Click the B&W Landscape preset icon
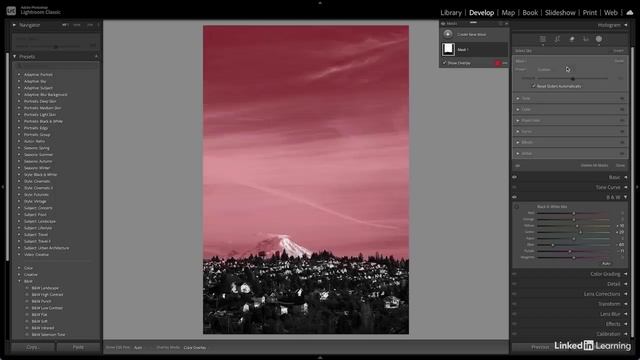 click(27, 288)
